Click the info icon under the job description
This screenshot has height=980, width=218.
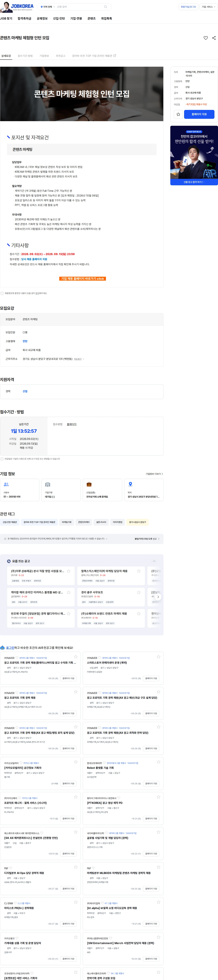tap(2, 293)
